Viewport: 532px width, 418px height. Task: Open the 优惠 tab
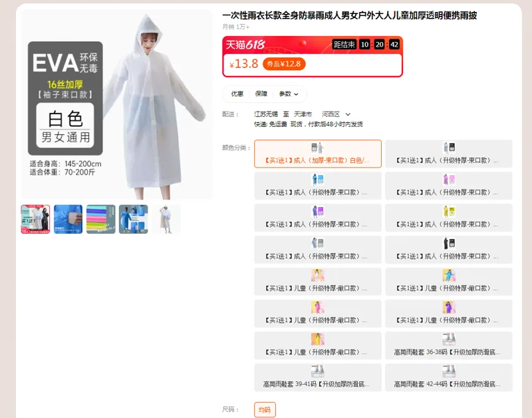pos(237,94)
